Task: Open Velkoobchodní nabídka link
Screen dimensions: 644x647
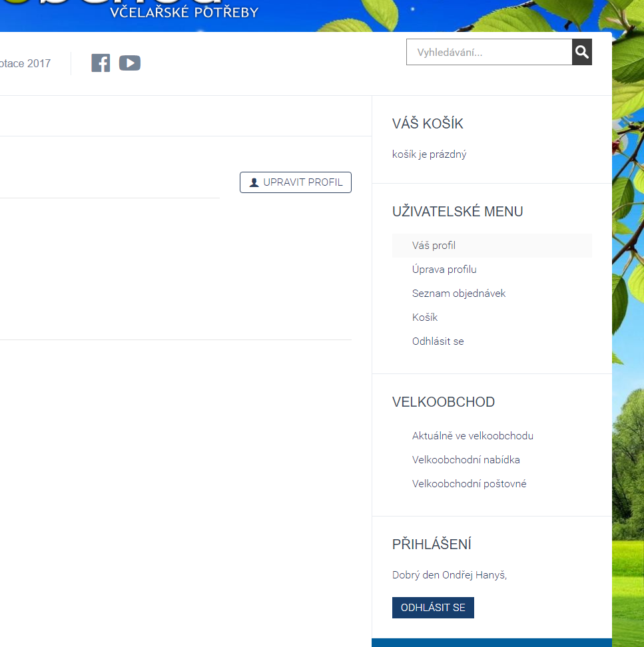Action: (x=466, y=460)
